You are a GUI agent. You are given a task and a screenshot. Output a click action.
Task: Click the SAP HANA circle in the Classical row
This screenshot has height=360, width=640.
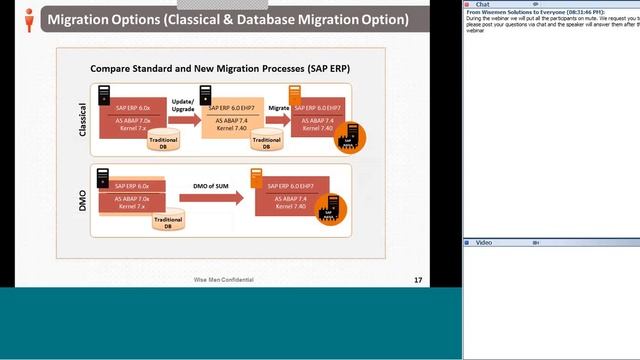tap(350, 138)
